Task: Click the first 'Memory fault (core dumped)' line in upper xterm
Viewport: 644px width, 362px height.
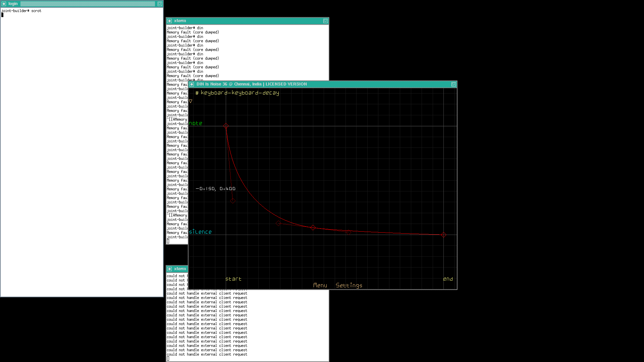Action: pos(193,32)
